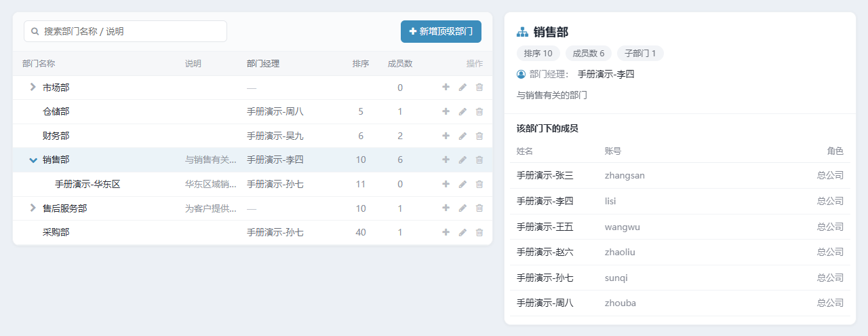Delete the 销售部 department row
Screen dimensions: 868x336
tap(479, 160)
